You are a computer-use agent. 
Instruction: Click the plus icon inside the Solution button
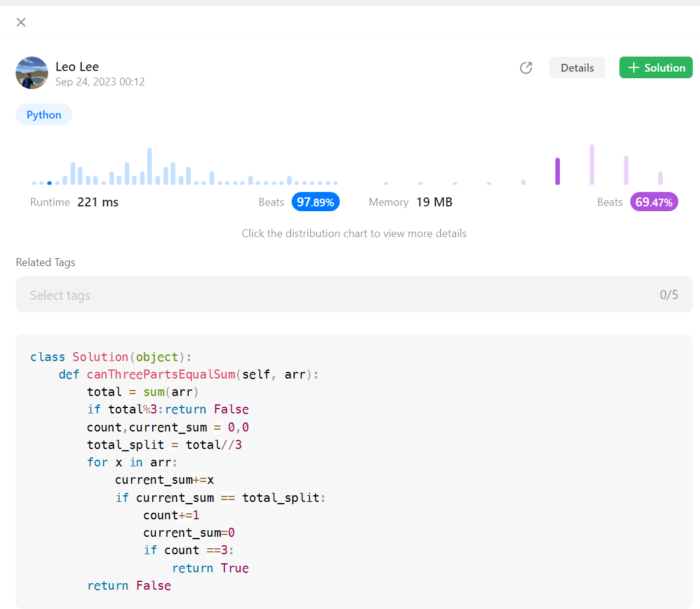633,67
